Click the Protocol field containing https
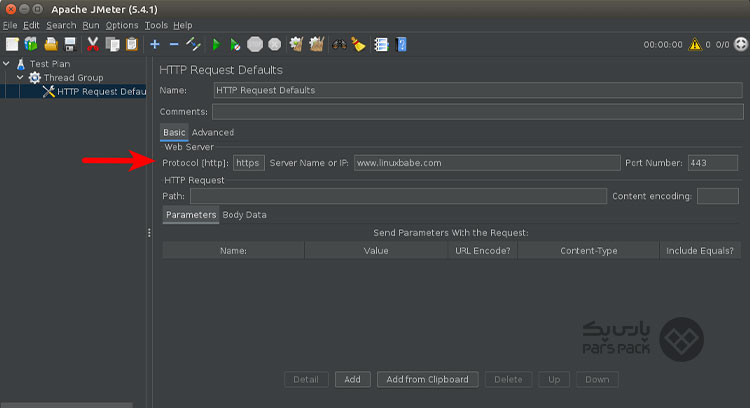The width and height of the screenshot is (750, 408). tap(249, 163)
